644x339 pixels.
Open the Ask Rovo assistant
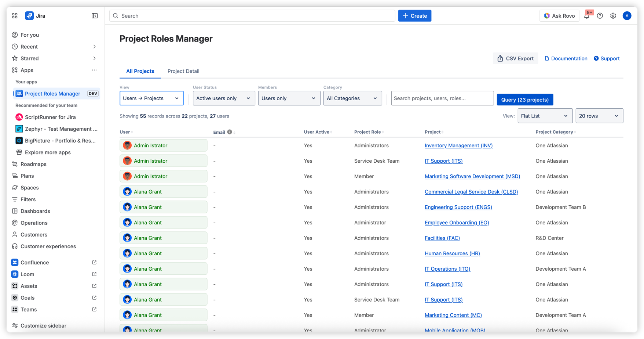coord(559,16)
